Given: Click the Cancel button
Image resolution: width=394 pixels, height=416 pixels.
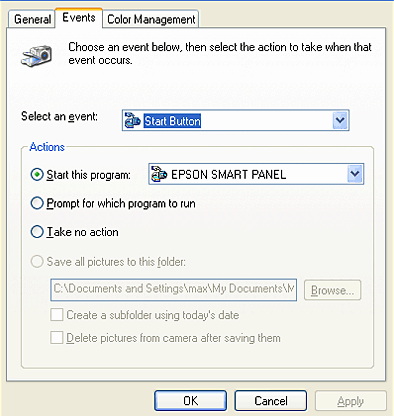Looking at the screenshot, I should [271, 401].
